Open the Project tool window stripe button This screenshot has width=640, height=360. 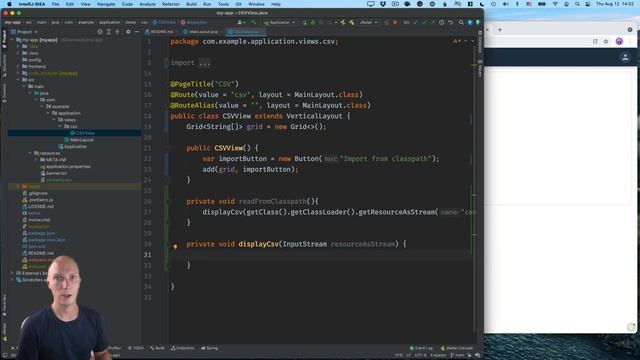point(4,39)
